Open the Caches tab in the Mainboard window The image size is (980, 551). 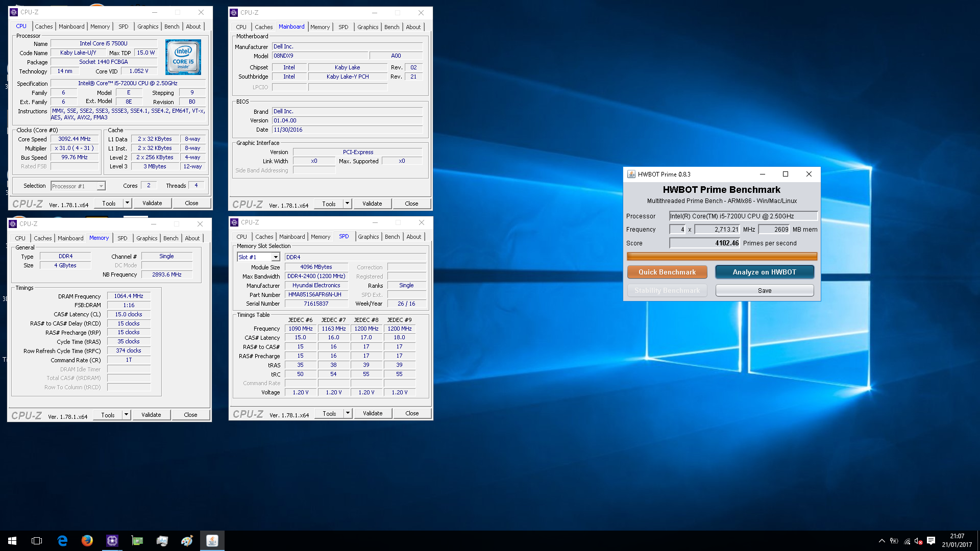click(x=264, y=27)
